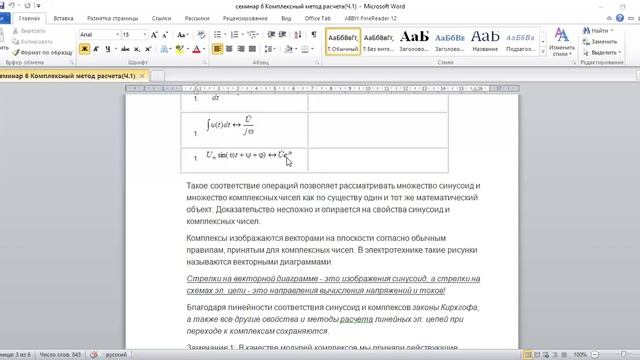This screenshot has width=640, height=360.
Task: Open line spacing dropdown
Action: [x=269, y=49]
